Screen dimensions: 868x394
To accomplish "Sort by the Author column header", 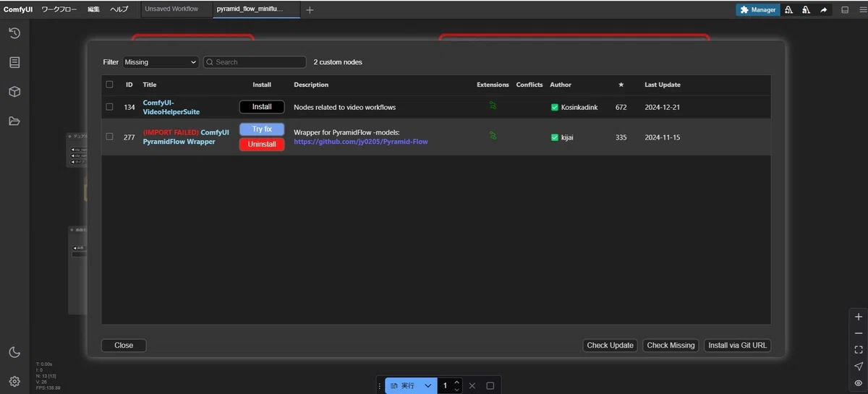I will click(561, 85).
